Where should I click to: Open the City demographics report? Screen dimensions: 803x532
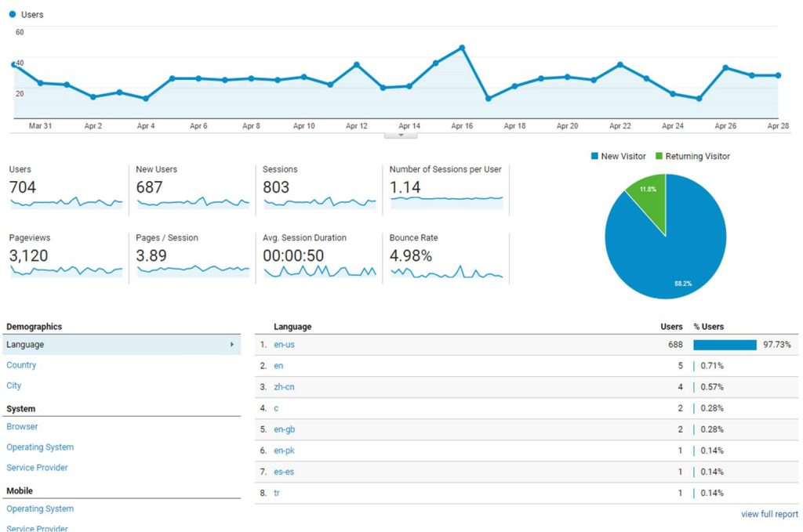[x=14, y=385]
